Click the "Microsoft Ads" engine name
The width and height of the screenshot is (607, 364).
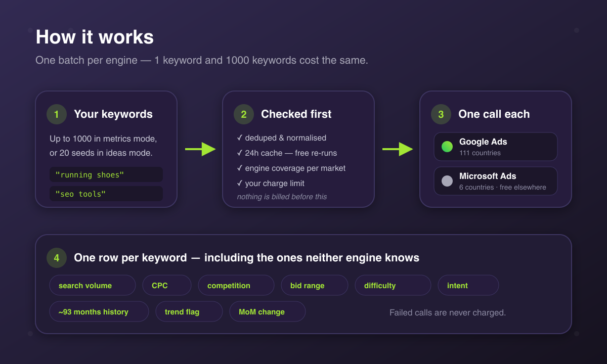pyautogui.click(x=488, y=176)
